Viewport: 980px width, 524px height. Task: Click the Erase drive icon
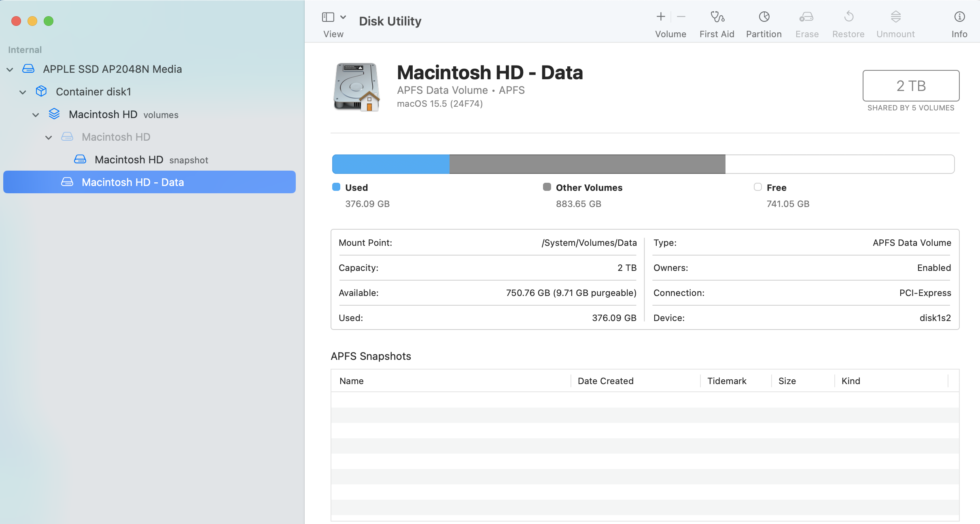pos(806,17)
